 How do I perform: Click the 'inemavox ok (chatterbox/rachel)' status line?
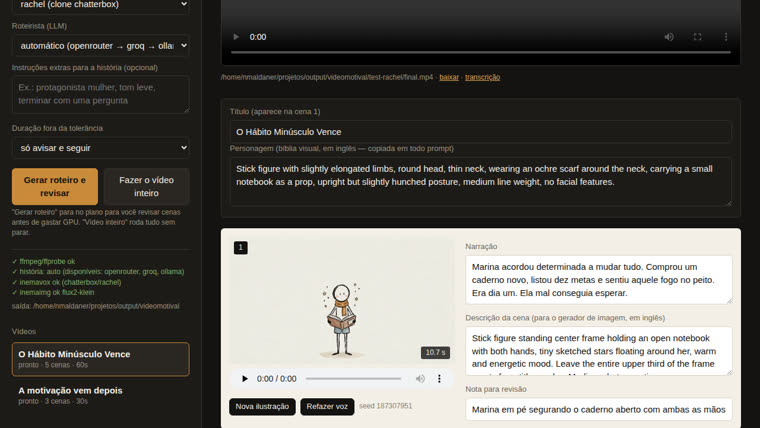pyautogui.click(x=66, y=282)
